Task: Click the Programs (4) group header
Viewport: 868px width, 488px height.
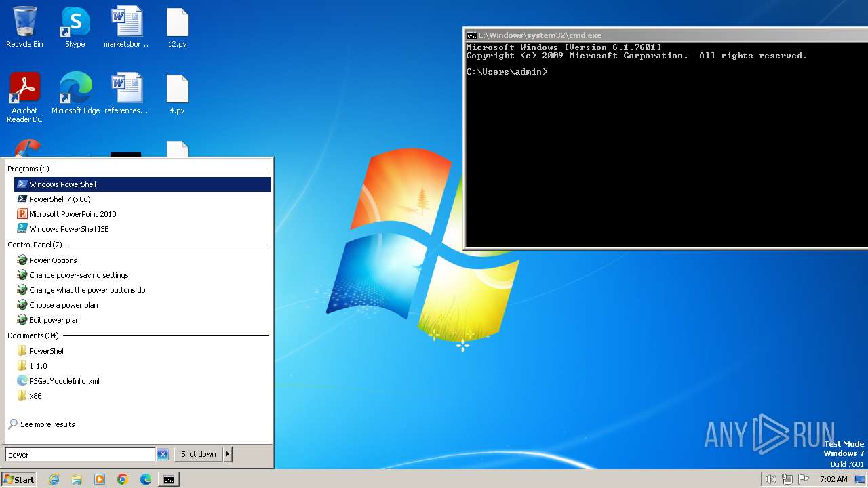Action: [28, 169]
